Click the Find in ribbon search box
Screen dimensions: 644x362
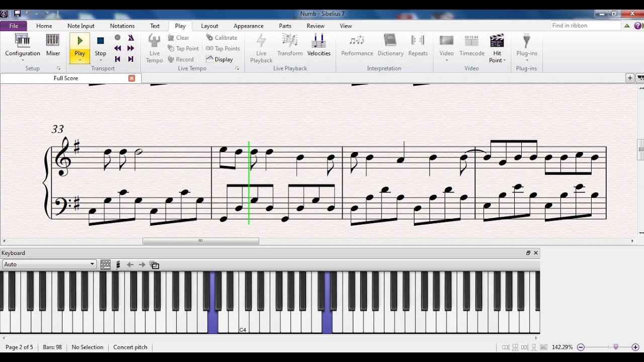(x=586, y=26)
